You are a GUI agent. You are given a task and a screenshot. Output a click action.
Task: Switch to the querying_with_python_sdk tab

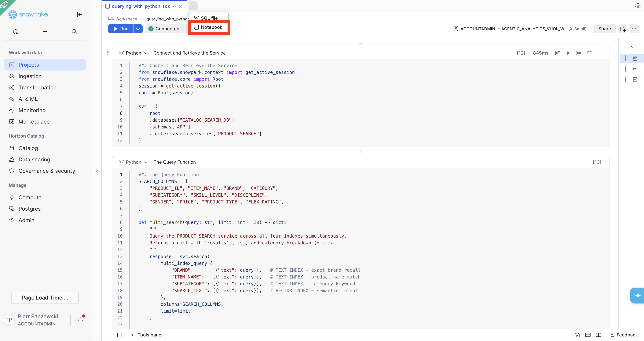pyautogui.click(x=141, y=6)
